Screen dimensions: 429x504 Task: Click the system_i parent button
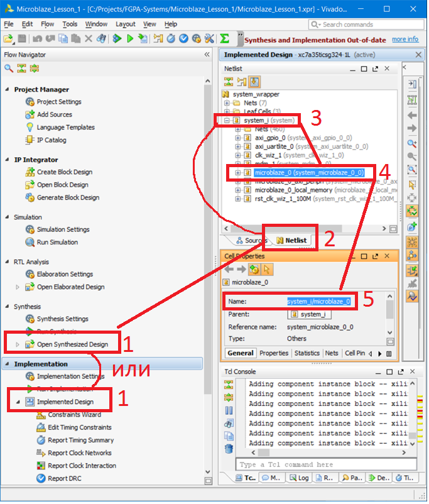pyautogui.click(x=307, y=314)
